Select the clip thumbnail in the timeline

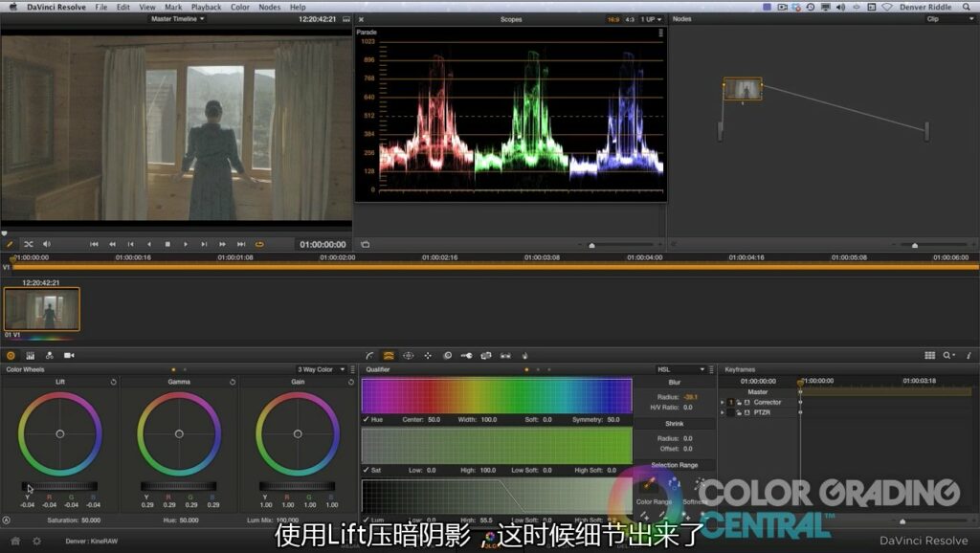(x=40, y=308)
